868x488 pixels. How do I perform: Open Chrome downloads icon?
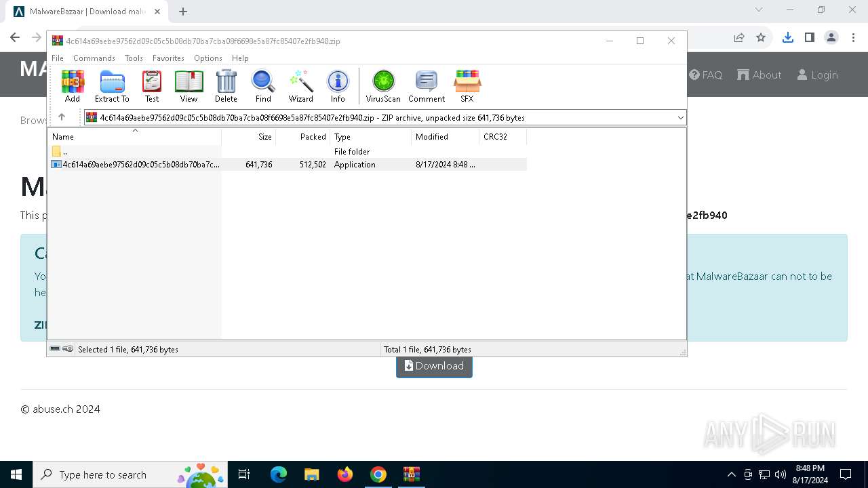coord(787,38)
